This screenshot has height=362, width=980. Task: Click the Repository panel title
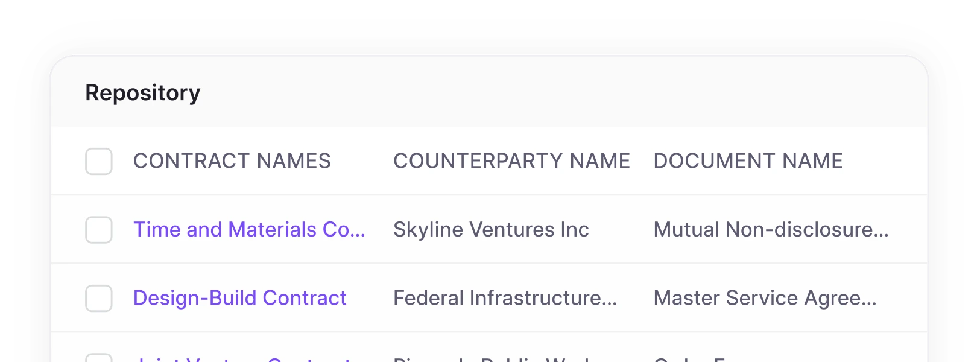click(143, 93)
